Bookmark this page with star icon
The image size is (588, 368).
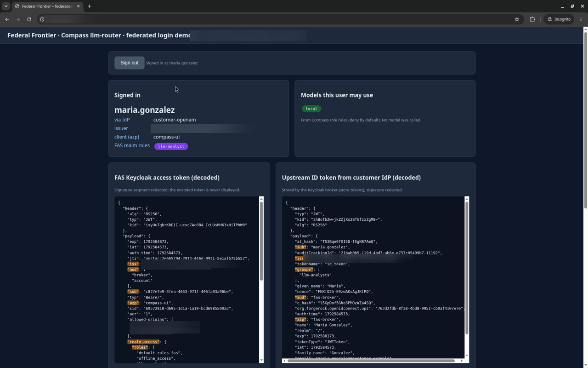(517, 19)
